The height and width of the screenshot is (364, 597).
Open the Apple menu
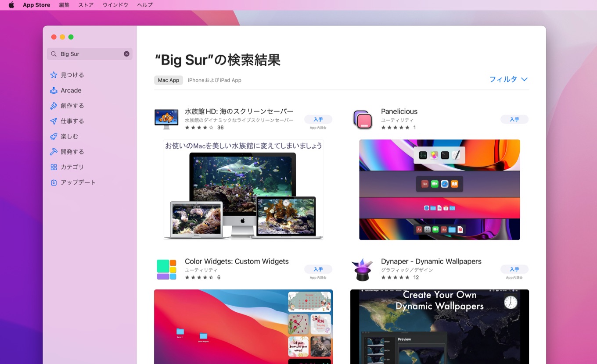pos(11,5)
